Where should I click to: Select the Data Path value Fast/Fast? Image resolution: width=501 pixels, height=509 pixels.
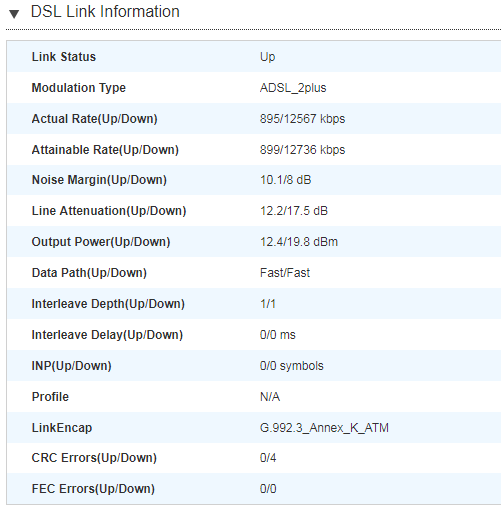pyautogui.click(x=285, y=273)
